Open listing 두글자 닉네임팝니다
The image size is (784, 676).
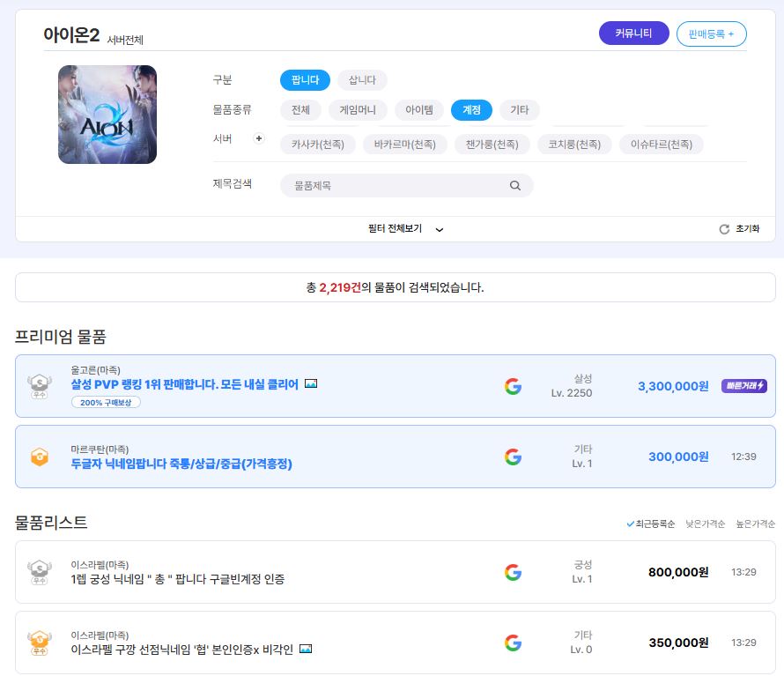(181, 464)
